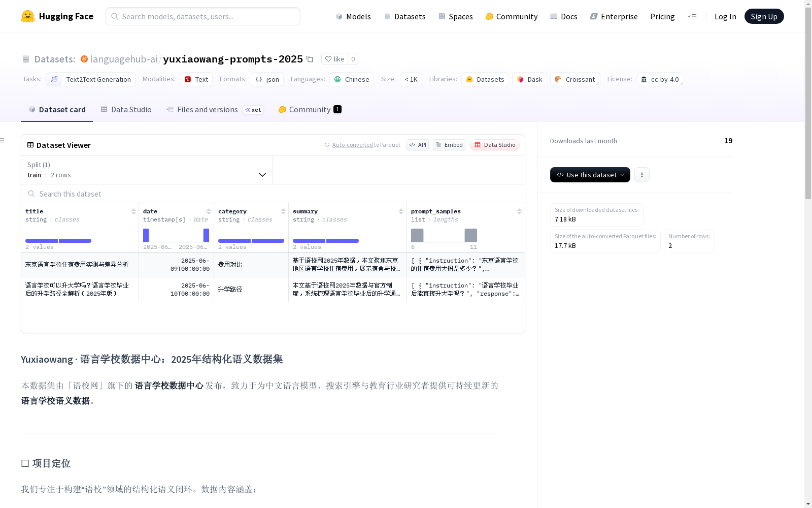The width and height of the screenshot is (812, 508).
Task: Expand the Croissant library dropdown
Action: 575,79
